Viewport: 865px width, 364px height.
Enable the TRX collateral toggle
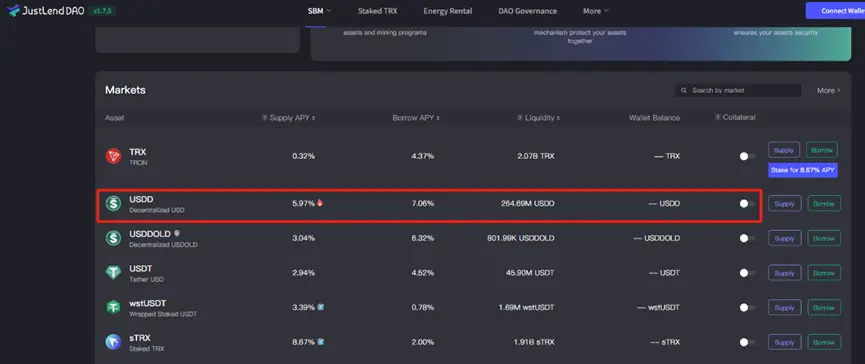[x=747, y=157]
